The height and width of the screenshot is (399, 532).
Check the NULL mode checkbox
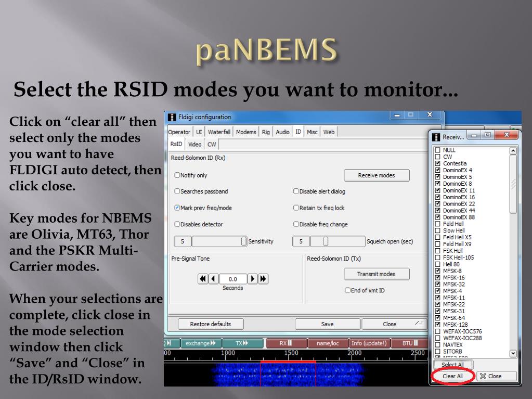[x=438, y=150]
